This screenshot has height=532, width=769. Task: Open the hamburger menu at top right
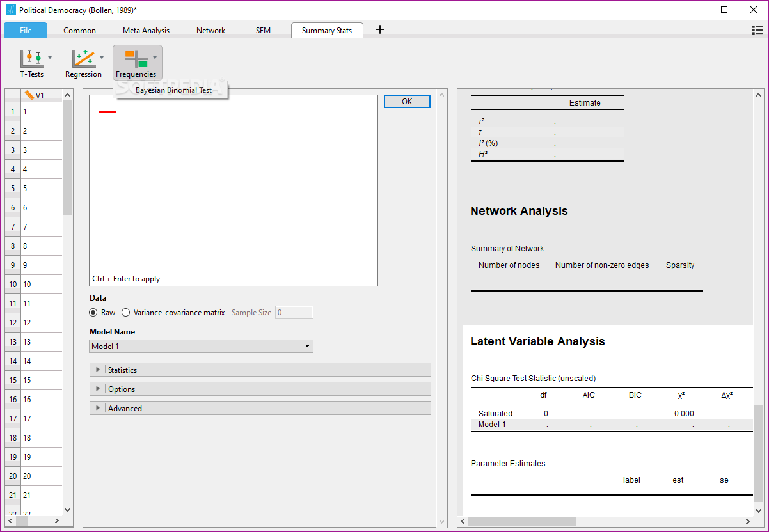[x=757, y=30]
